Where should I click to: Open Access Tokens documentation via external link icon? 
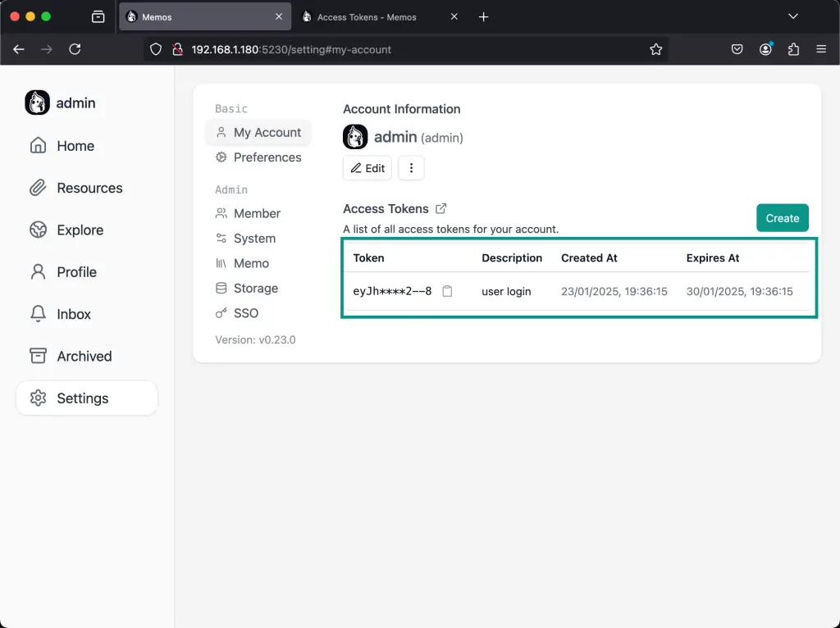[x=441, y=208]
